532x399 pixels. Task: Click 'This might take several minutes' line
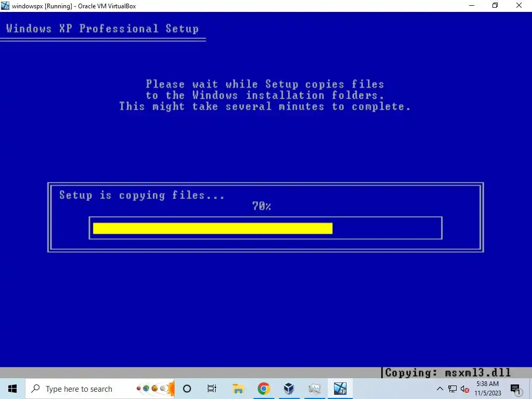[264, 107]
